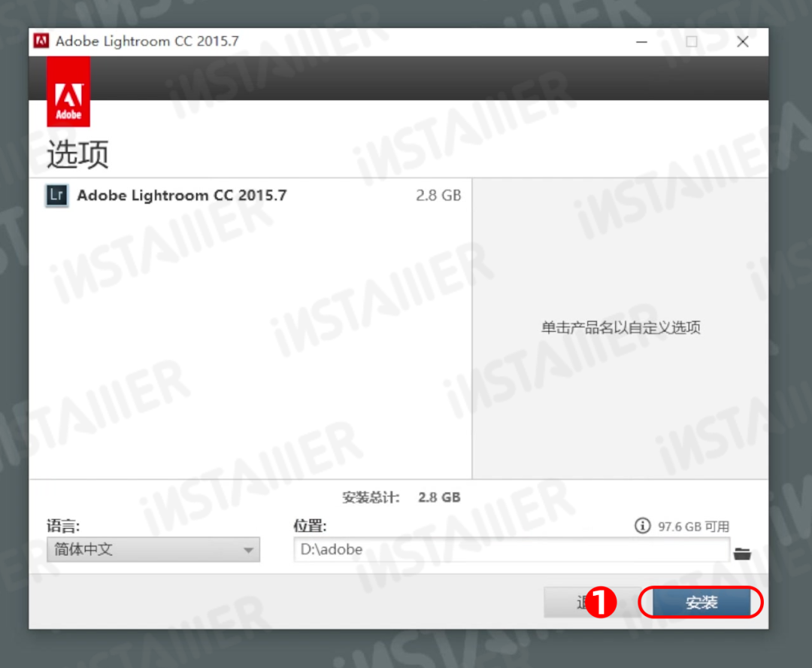Viewport: 812px width, 668px height.
Task: Click the red Adobe logo
Action: coord(68,92)
